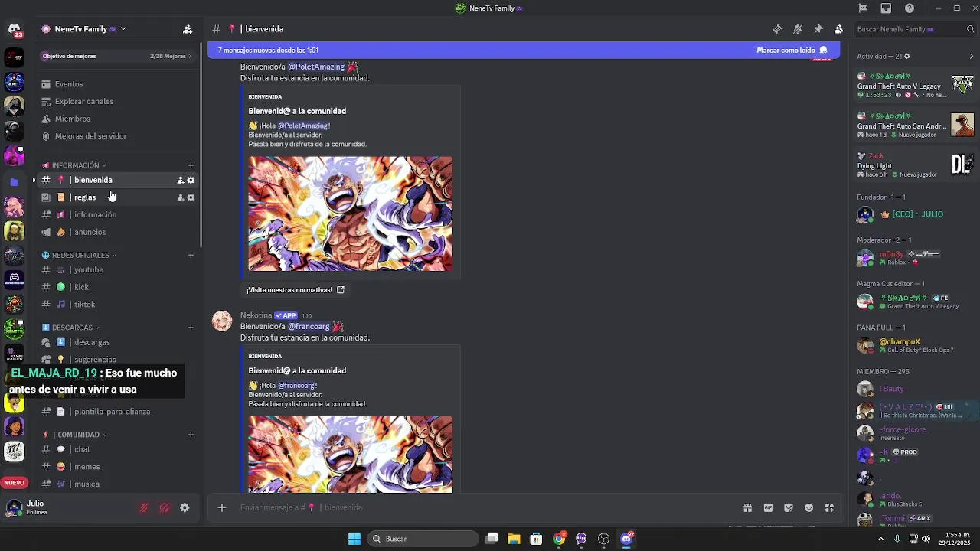Open the gift icon in message bar
980x551 pixels.
point(747,507)
